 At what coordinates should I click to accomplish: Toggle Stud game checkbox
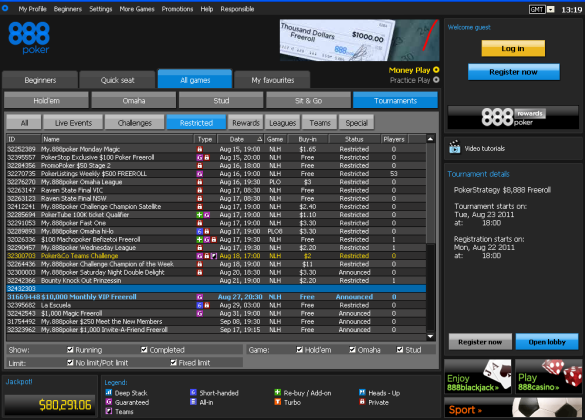[x=400, y=350]
